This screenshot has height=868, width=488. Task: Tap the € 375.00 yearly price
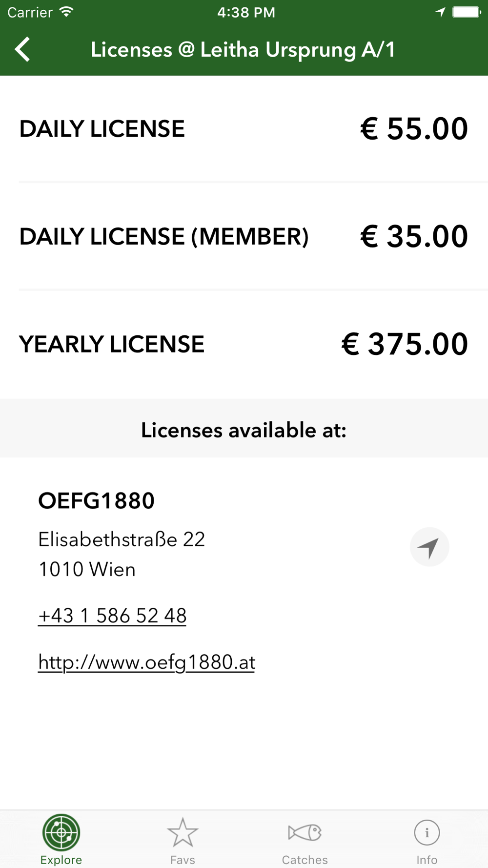click(x=405, y=344)
